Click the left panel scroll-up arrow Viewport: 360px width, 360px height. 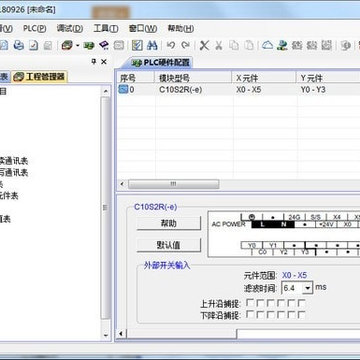(106, 91)
